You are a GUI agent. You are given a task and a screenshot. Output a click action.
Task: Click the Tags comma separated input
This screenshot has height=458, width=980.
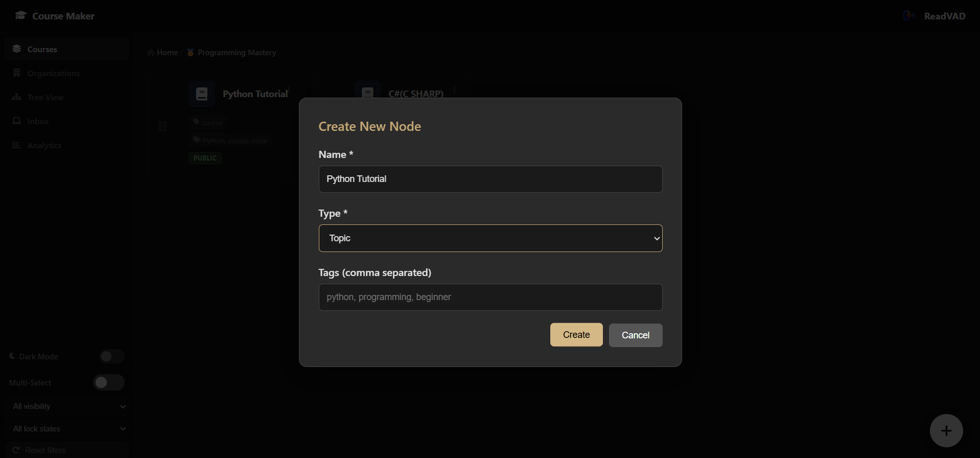tap(491, 297)
